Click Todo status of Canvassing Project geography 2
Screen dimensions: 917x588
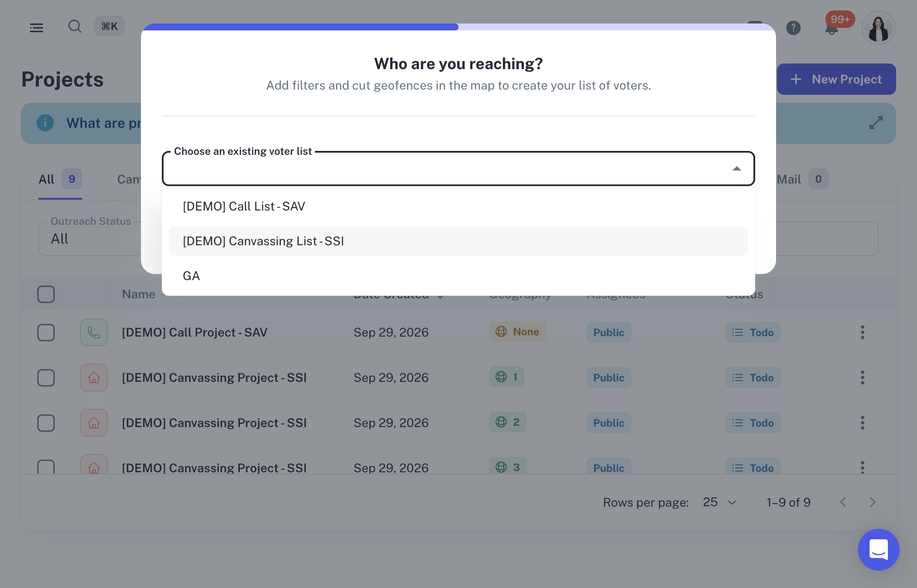click(x=753, y=423)
